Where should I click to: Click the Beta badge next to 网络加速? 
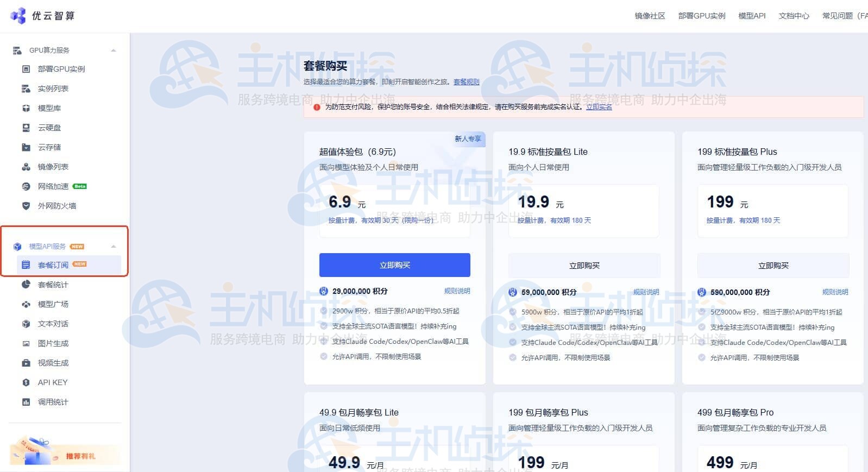[x=80, y=186]
